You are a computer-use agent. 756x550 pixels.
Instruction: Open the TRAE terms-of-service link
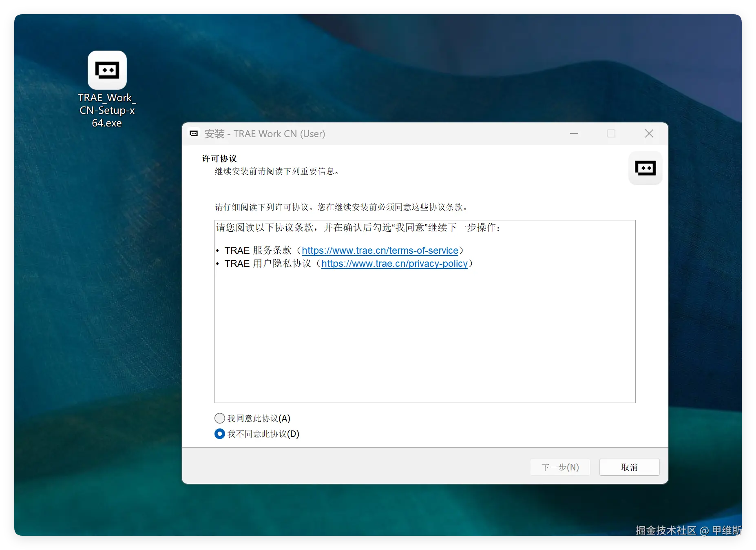pyautogui.click(x=380, y=251)
